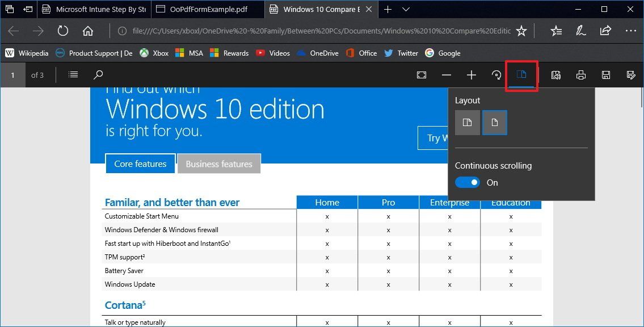Viewport: 644px width, 327px height.
Task: Print the Windows 10 Compare PDF
Action: 580,74
